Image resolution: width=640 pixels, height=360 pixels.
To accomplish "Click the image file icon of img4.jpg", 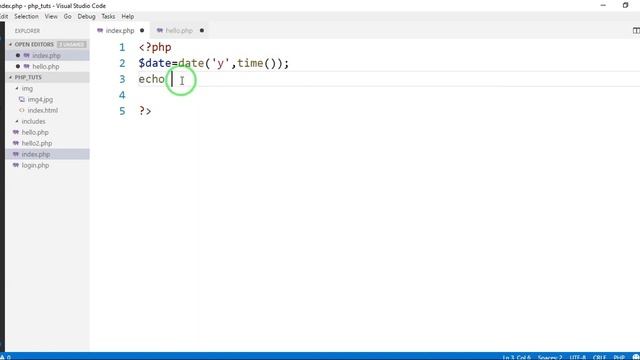I will coord(22,100).
